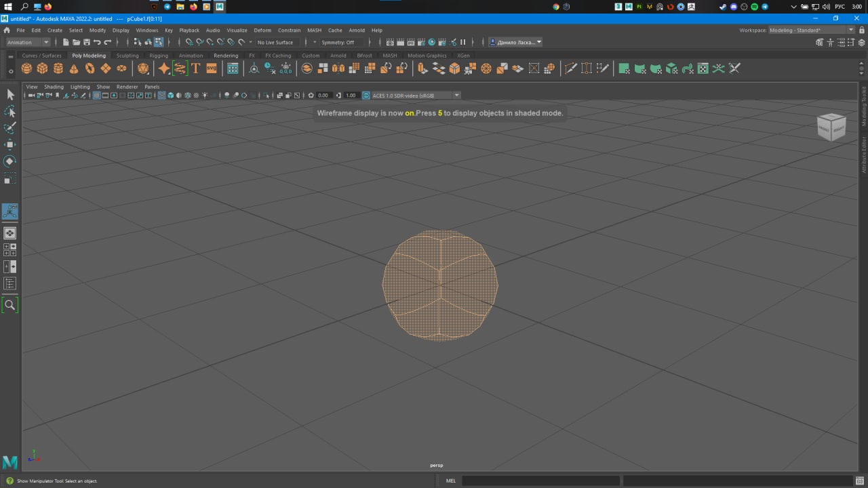Toggle Select by component type icon
Screen dimensions: 868x488
click(158, 42)
